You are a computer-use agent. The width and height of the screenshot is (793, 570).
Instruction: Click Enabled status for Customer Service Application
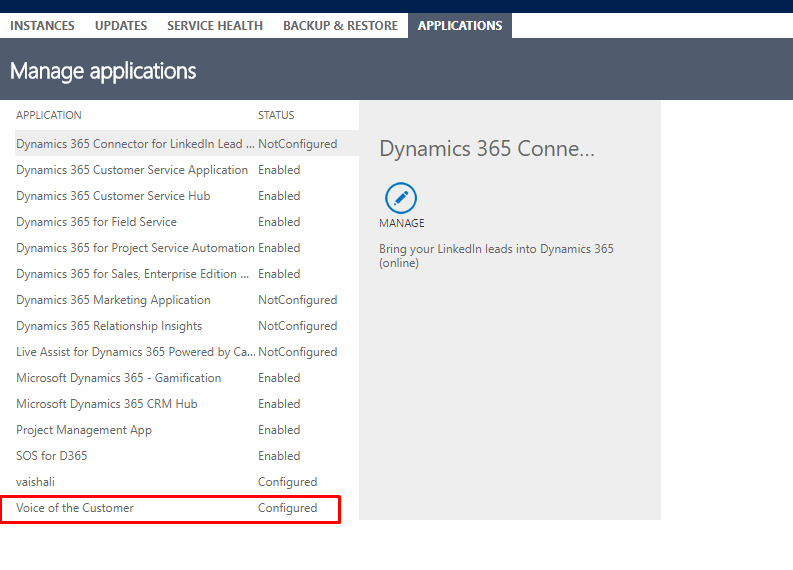(279, 170)
